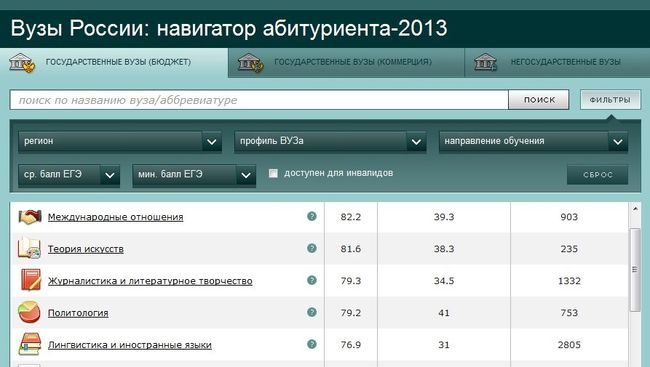Image resolution: width=650 pixels, height=367 pixels.
Task: Click the value '41' for Политология
Action: (444, 313)
